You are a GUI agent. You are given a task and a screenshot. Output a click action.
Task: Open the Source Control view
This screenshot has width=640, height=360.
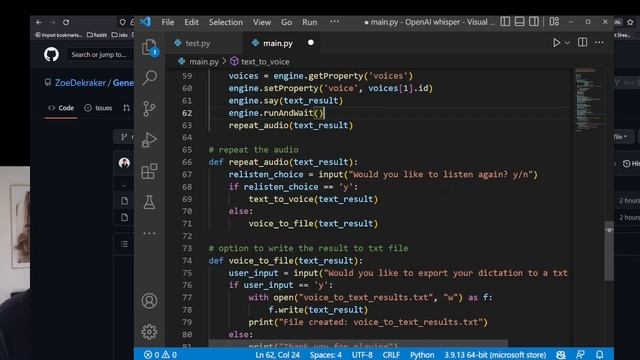point(149,109)
